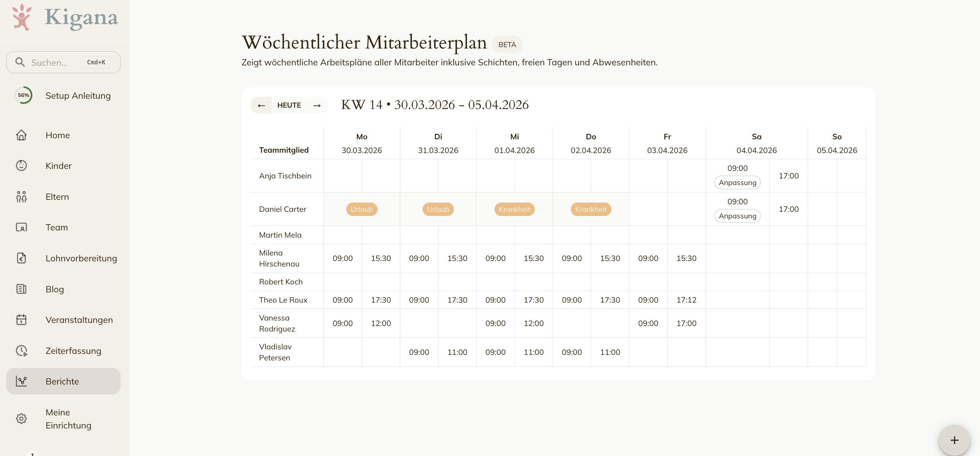Viewport: 980px width, 456px height.
Task: Click the Kigana logo figure icon
Action: point(22,17)
